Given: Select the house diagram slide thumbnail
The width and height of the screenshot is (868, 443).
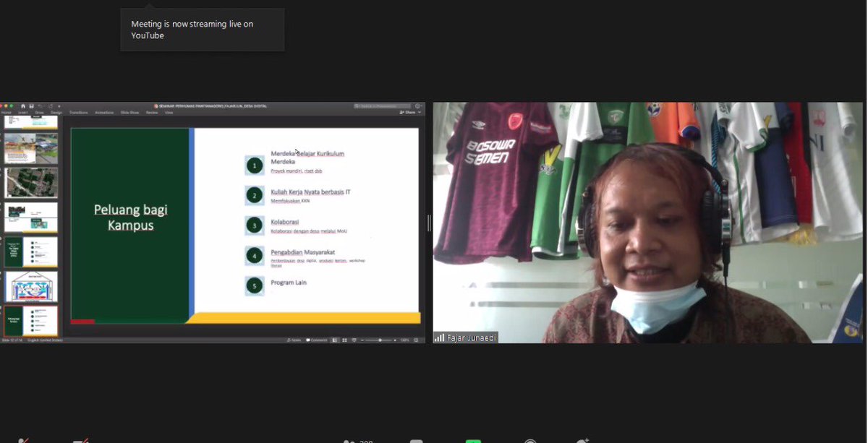Looking at the screenshot, I should pos(31,286).
